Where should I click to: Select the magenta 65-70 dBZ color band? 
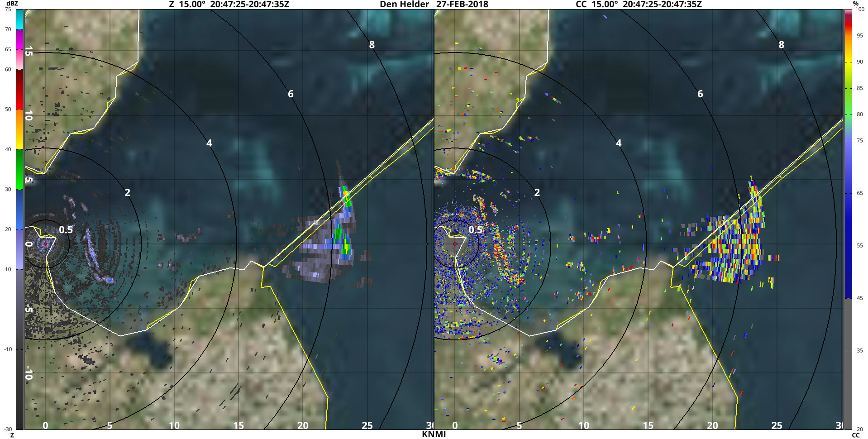click(x=19, y=40)
